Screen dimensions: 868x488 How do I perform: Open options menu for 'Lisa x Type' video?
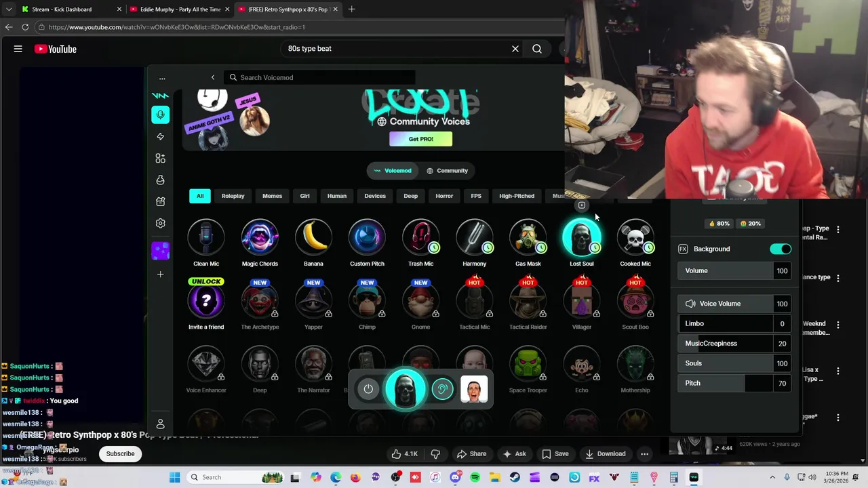coord(838,371)
